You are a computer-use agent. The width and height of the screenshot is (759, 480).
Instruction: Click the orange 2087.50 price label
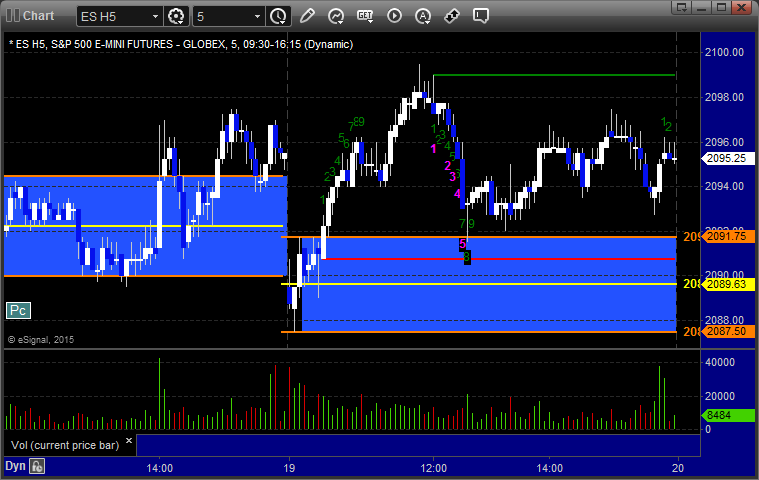(728, 331)
